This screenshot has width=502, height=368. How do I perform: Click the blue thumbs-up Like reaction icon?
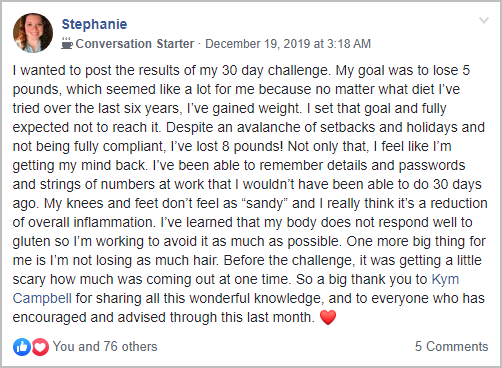22,347
